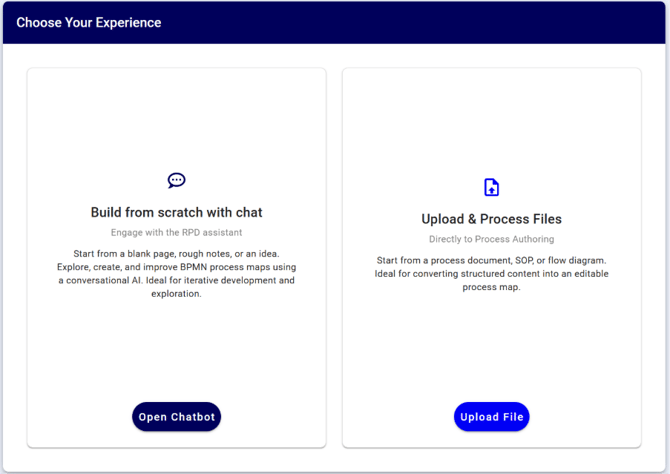Click the upload file document icon
This screenshot has width=670, height=474.
coord(491,187)
